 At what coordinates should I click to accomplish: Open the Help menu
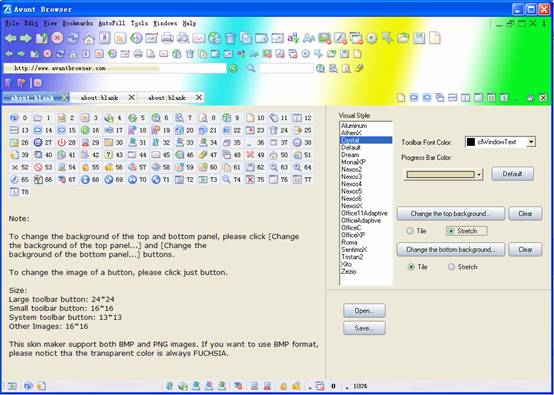pos(189,24)
